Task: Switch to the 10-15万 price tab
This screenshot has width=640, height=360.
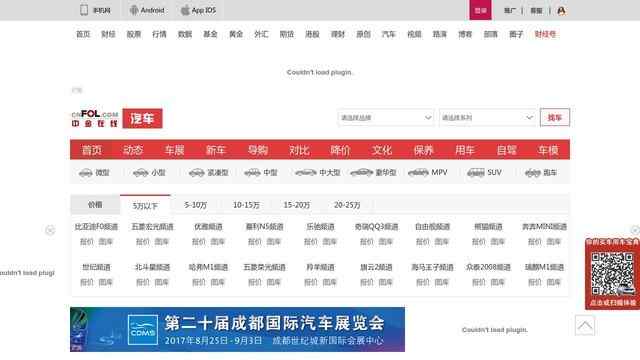Action: (x=246, y=205)
